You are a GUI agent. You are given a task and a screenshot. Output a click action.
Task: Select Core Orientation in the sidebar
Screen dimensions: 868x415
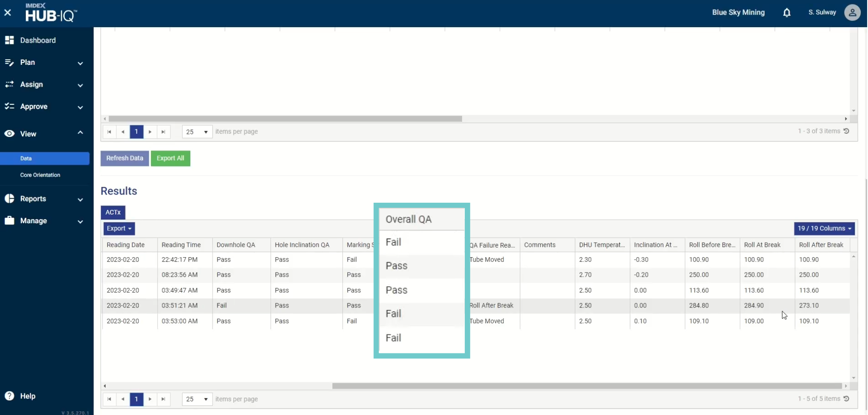40,175
